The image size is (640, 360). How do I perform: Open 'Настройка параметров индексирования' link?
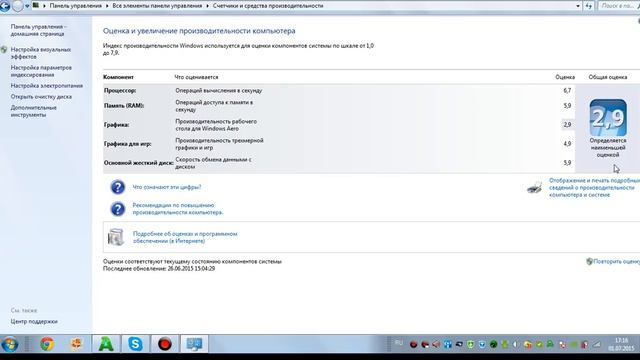coord(41,71)
